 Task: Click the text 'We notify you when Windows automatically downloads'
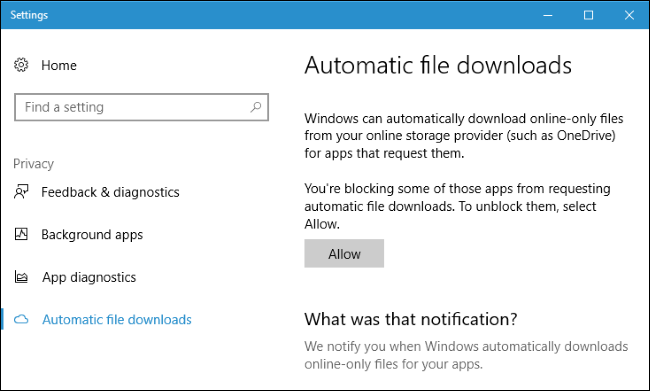466,346
